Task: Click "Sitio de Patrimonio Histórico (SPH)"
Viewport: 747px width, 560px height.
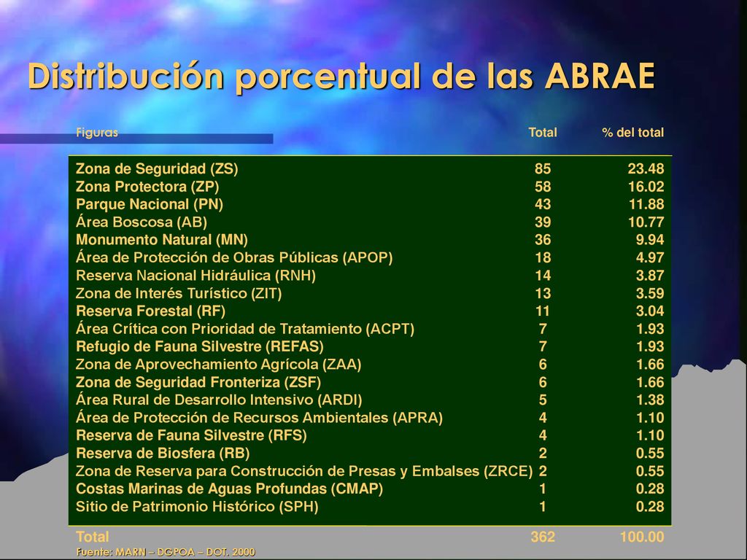Action: click(x=197, y=506)
